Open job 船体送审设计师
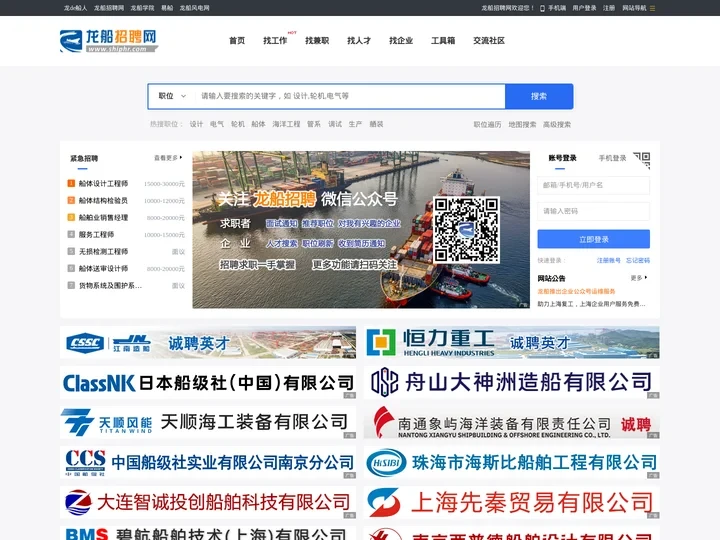Viewport: 720px width, 540px height. click(x=103, y=269)
